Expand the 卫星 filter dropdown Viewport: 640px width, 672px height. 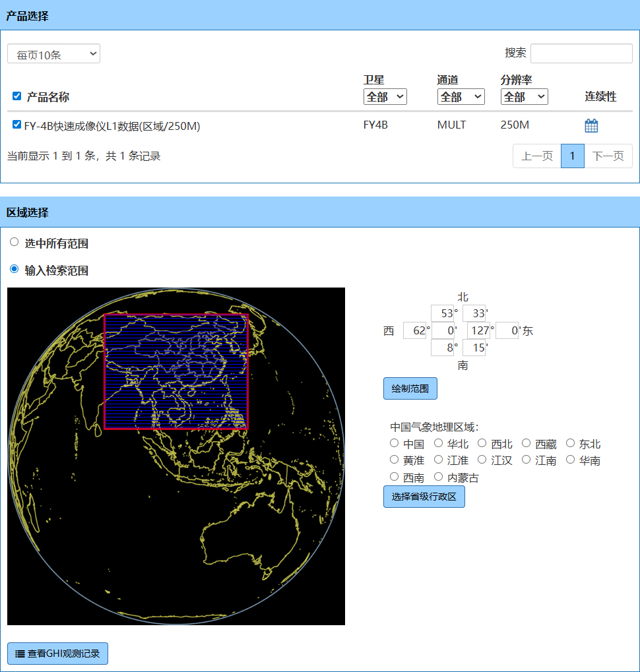pyautogui.click(x=385, y=97)
